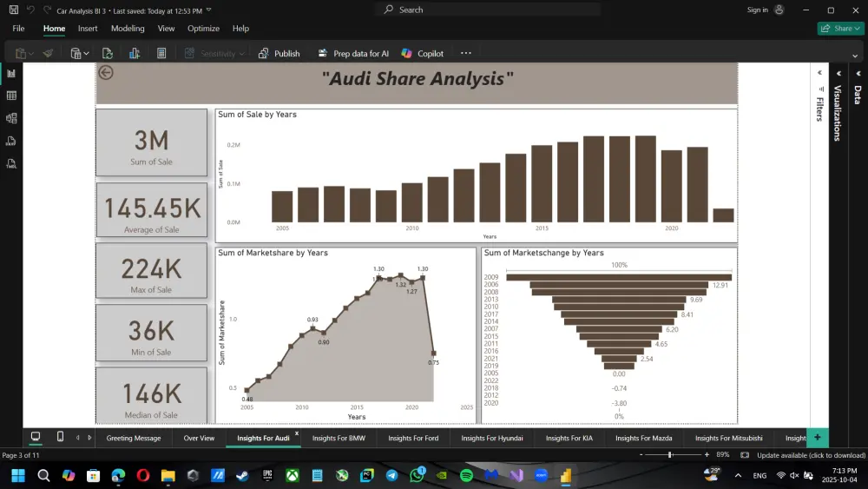Click Sum of Marketshare by Years title
868x489 pixels.
click(x=273, y=253)
